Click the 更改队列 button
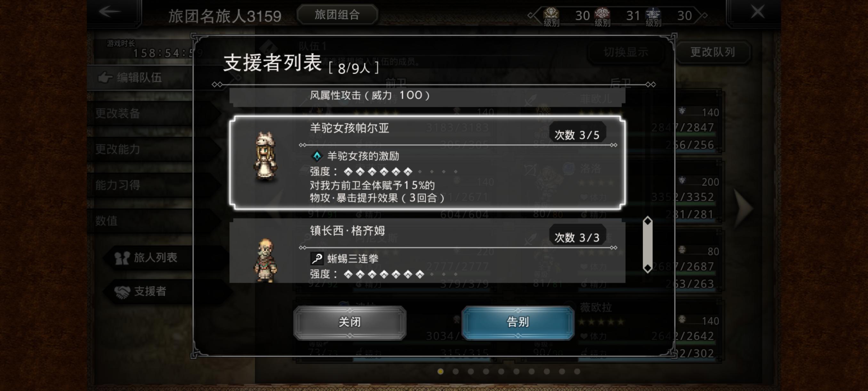The width and height of the screenshot is (868, 391). [x=713, y=52]
